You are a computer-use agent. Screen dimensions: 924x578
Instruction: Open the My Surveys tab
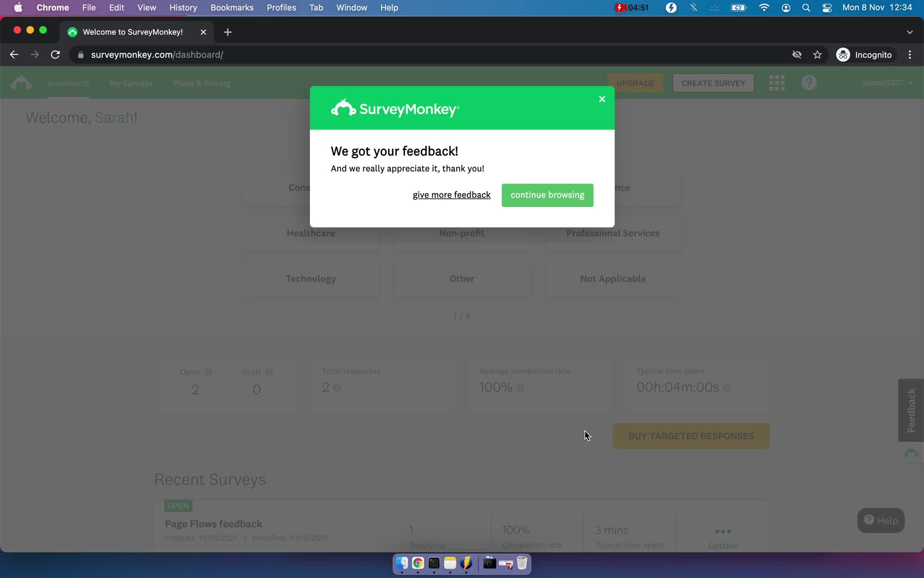(x=131, y=82)
